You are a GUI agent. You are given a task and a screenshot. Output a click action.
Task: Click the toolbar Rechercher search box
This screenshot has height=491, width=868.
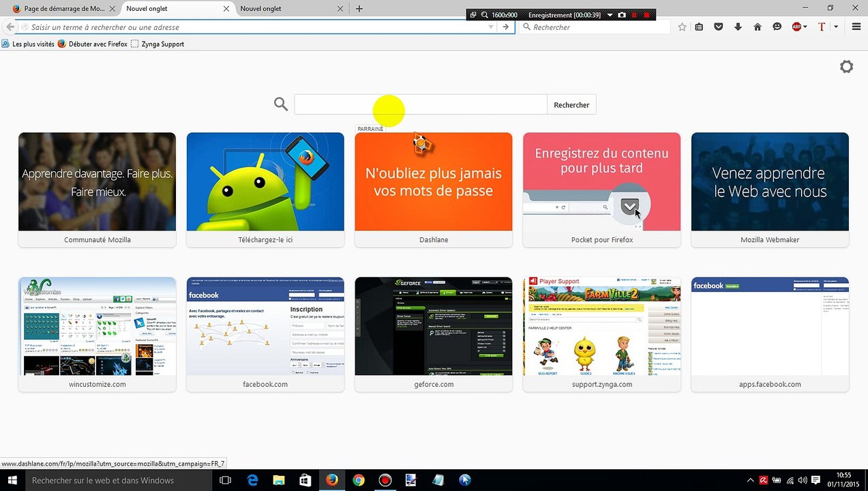[x=595, y=27]
